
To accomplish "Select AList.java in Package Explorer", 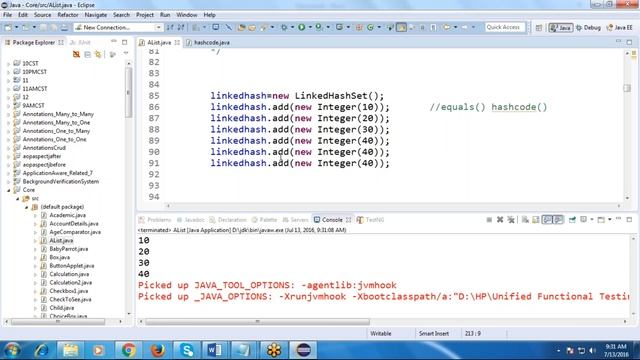I will (61, 241).
